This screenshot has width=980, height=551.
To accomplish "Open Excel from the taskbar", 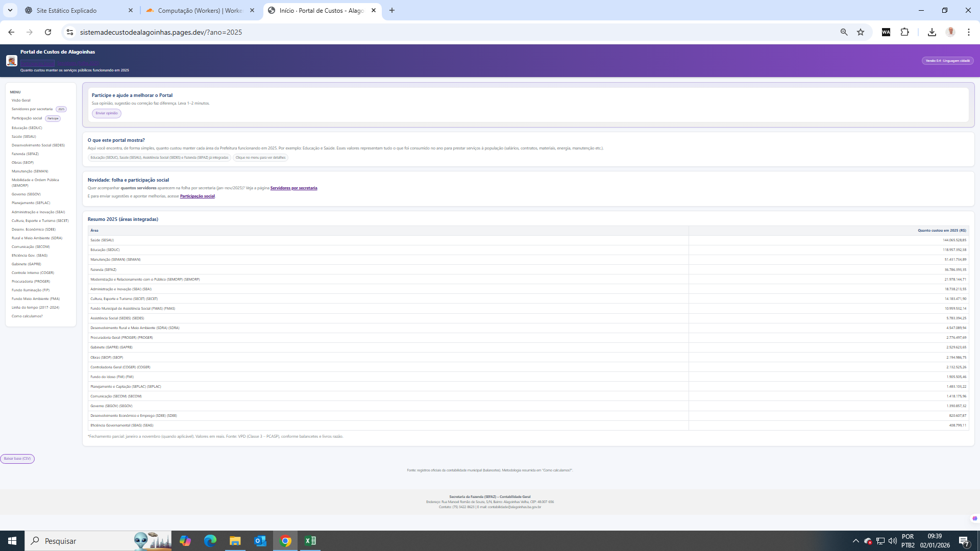I will 310,541.
